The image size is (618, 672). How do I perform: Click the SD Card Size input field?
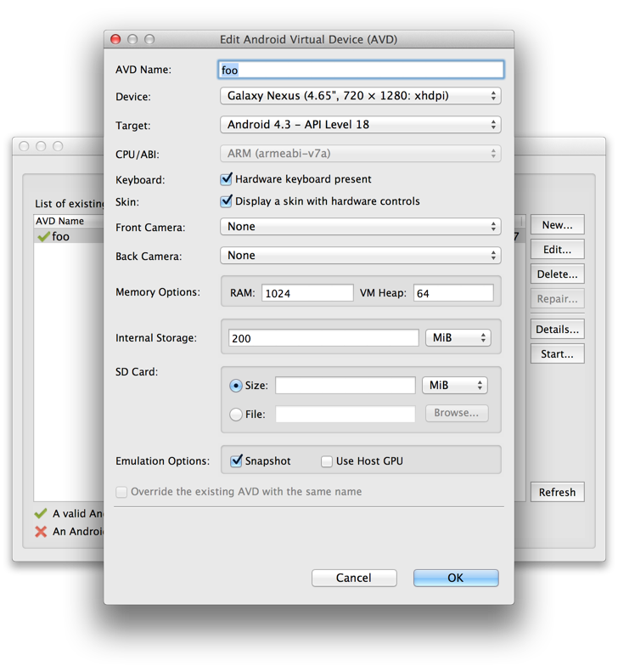(x=346, y=386)
